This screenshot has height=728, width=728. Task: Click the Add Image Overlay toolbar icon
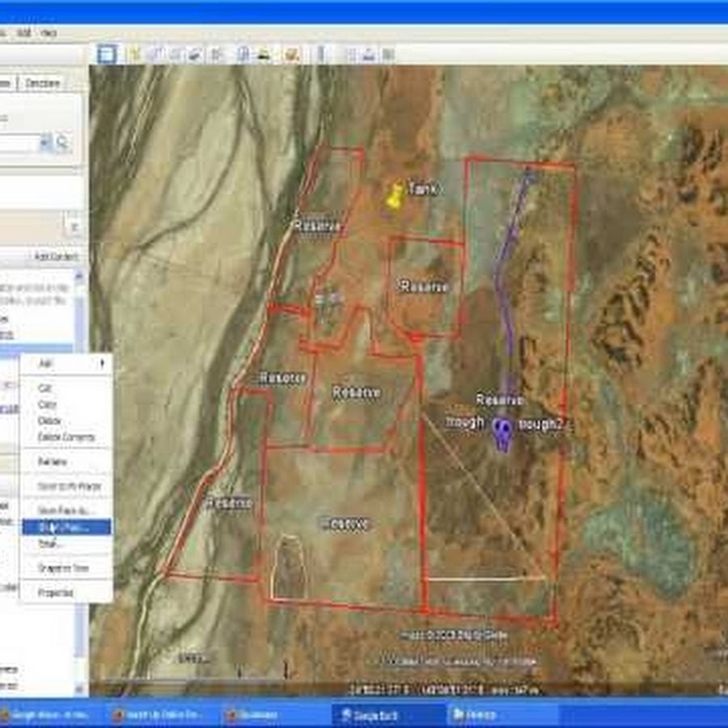195,54
